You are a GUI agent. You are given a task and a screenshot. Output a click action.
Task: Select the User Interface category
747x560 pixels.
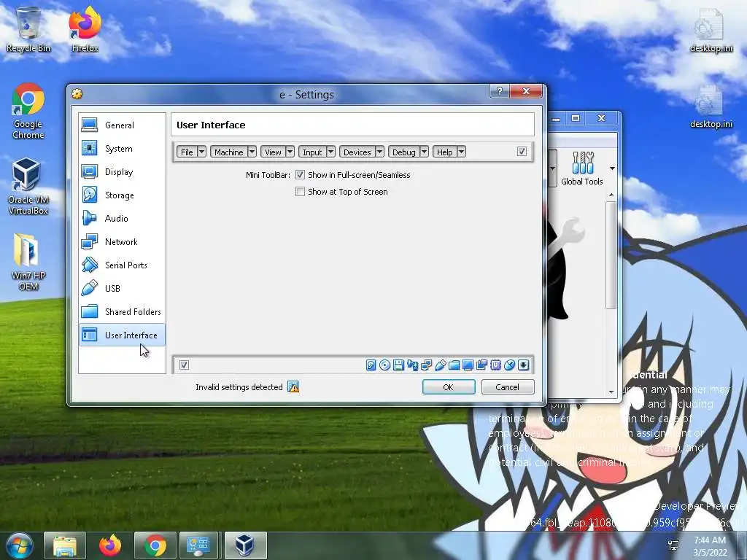click(x=122, y=335)
